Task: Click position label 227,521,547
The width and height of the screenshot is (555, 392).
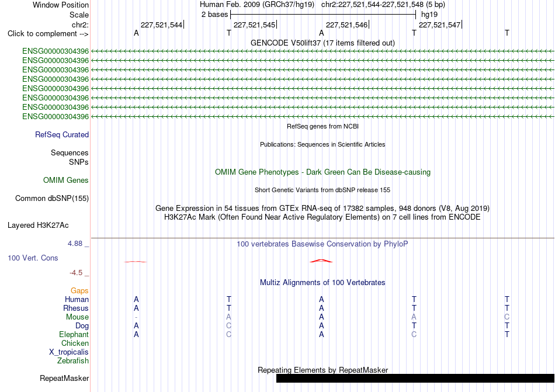Action: click(439, 25)
